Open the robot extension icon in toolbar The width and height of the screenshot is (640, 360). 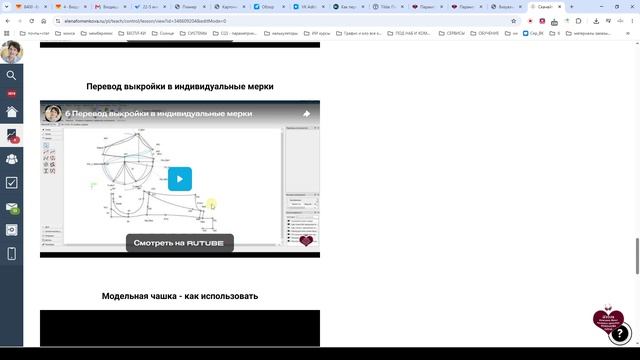coord(554,21)
